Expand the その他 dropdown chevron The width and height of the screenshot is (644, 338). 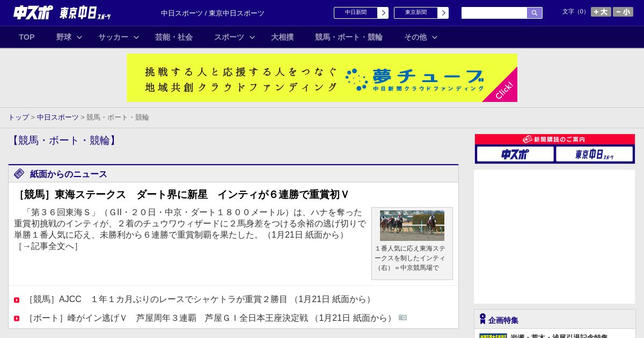pyautogui.click(x=435, y=37)
